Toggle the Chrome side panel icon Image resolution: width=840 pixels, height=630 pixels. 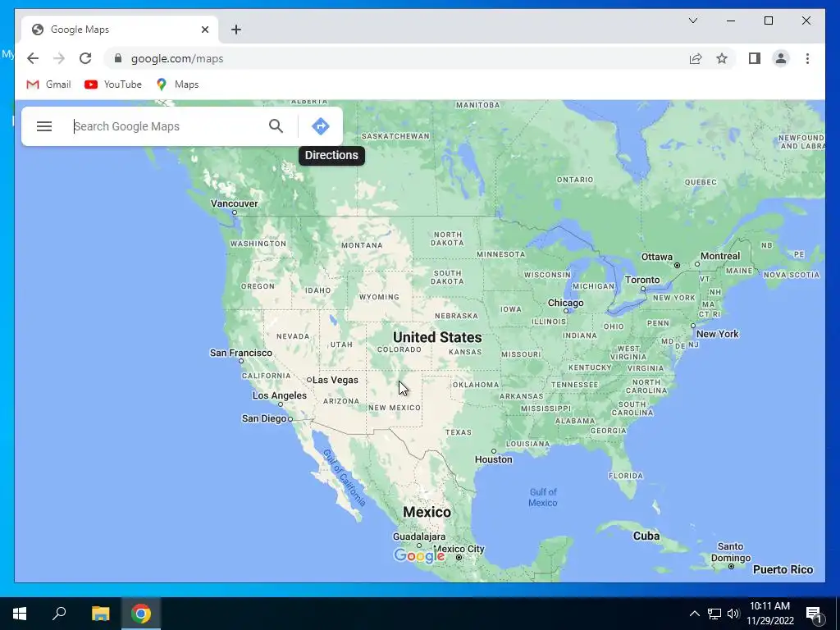[x=755, y=58]
